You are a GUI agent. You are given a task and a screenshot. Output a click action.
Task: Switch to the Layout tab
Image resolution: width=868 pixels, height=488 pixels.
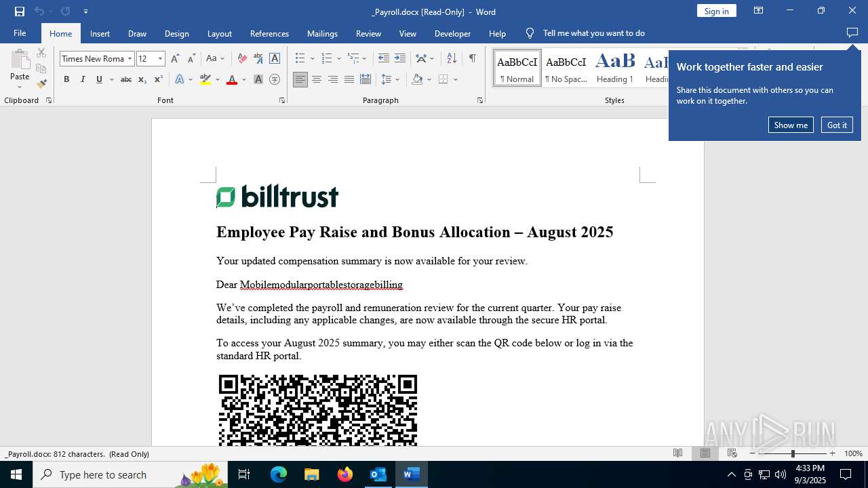pos(219,33)
